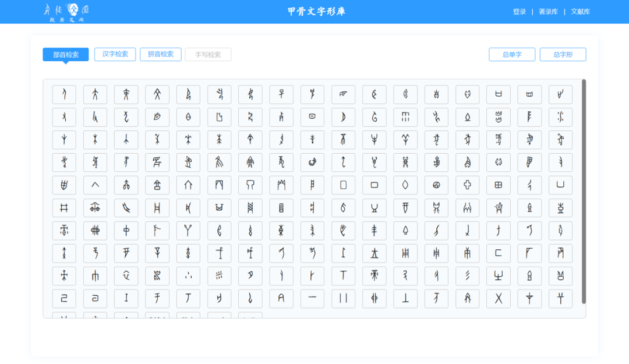Go to the 著录库 link

click(549, 12)
